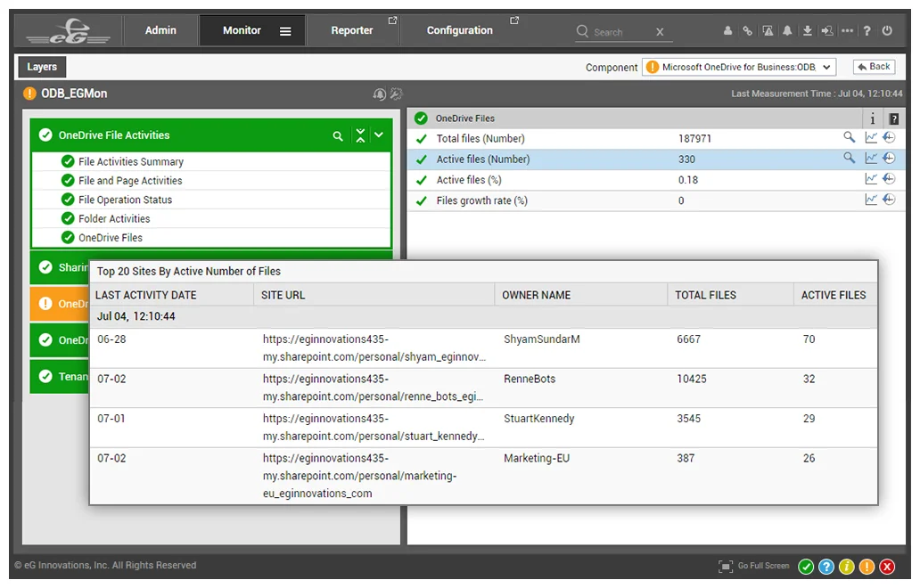Select the Active files (%) measure row

pyautogui.click(x=656, y=180)
